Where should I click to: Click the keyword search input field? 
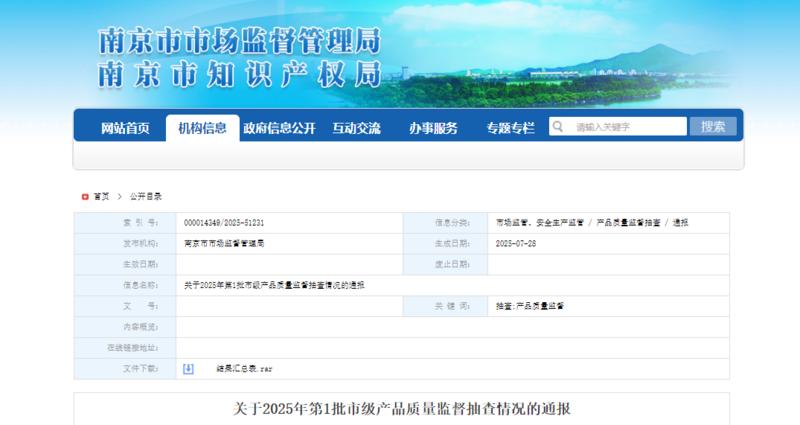(x=618, y=127)
